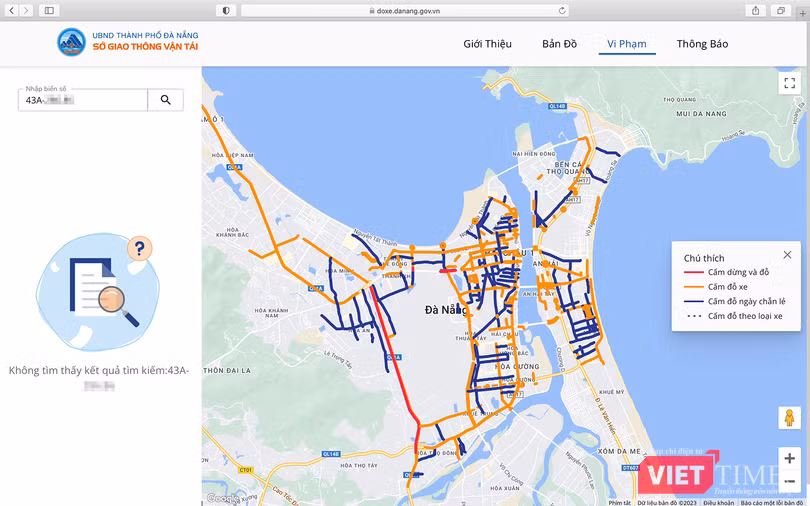Image resolution: width=810 pixels, height=506 pixels.
Task: Open the Bản Đồ menu
Action: [x=559, y=44]
